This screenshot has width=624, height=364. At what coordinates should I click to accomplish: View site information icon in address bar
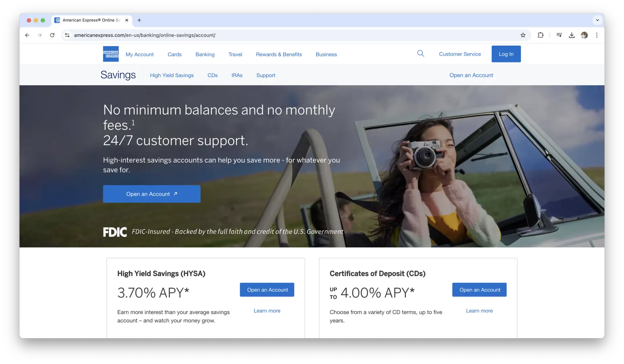(67, 35)
